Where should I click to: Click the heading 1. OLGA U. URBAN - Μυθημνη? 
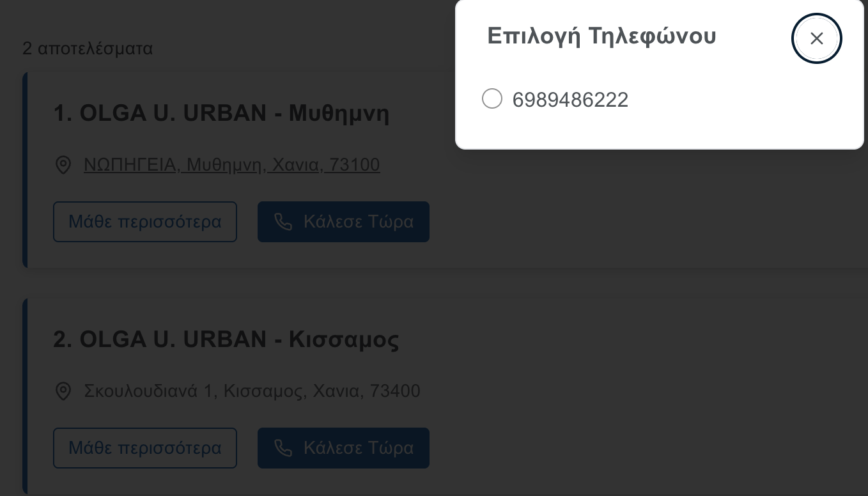pyautogui.click(x=221, y=113)
